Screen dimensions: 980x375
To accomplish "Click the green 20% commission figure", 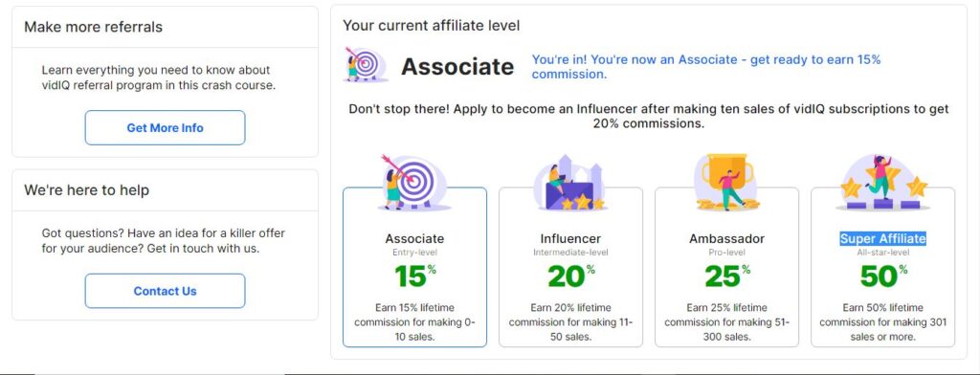I will coord(571,276).
